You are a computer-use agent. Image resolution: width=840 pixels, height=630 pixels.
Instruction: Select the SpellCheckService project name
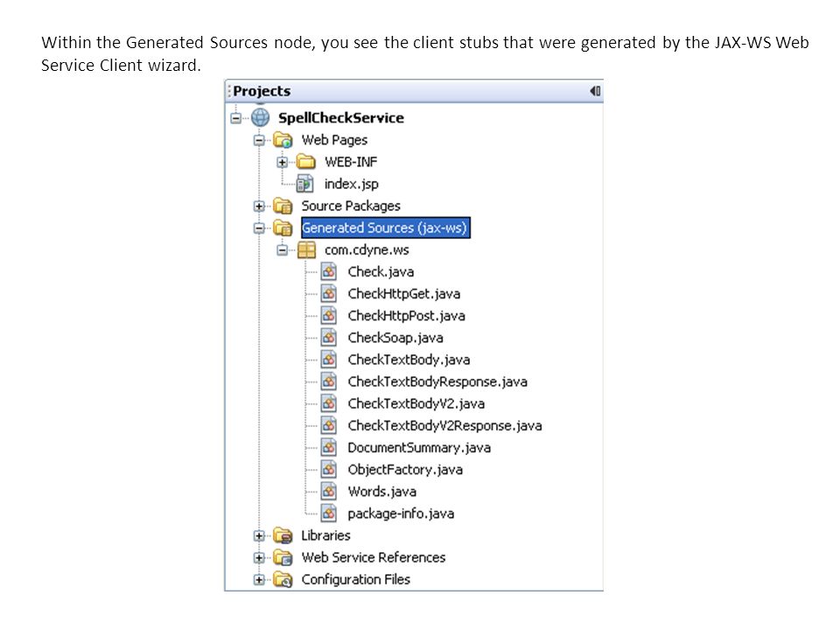click(x=341, y=118)
